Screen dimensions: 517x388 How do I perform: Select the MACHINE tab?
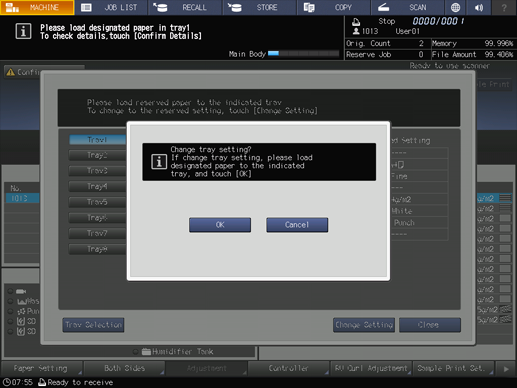point(37,7)
